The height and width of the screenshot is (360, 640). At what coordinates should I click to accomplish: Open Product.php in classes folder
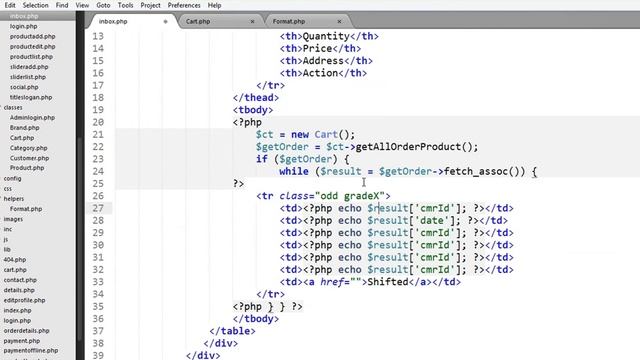[27, 168]
